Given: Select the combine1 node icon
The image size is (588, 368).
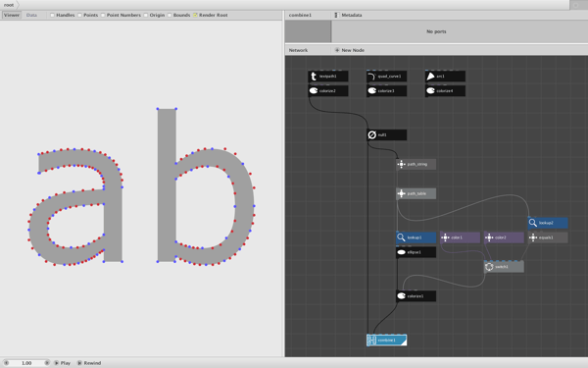Looking at the screenshot, I should [x=372, y=341].
